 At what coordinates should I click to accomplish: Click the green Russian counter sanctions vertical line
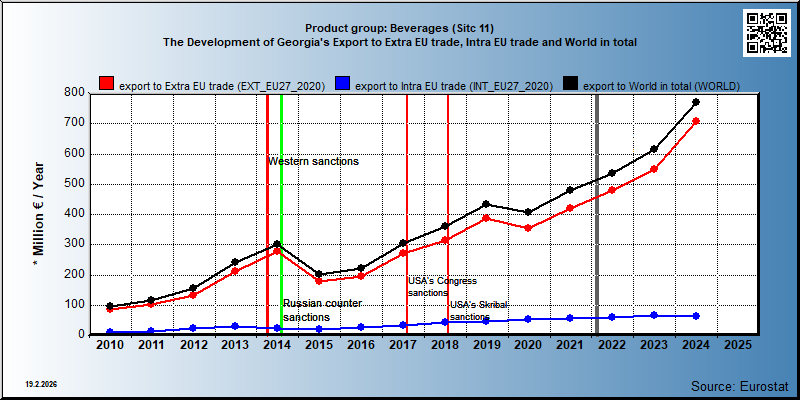pos(281,214)
